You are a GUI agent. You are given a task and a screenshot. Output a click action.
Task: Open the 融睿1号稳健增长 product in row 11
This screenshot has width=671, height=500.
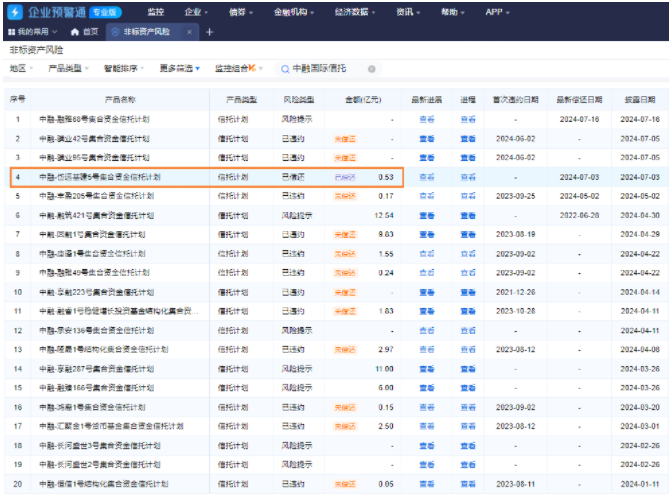click(x=119, y=311)
